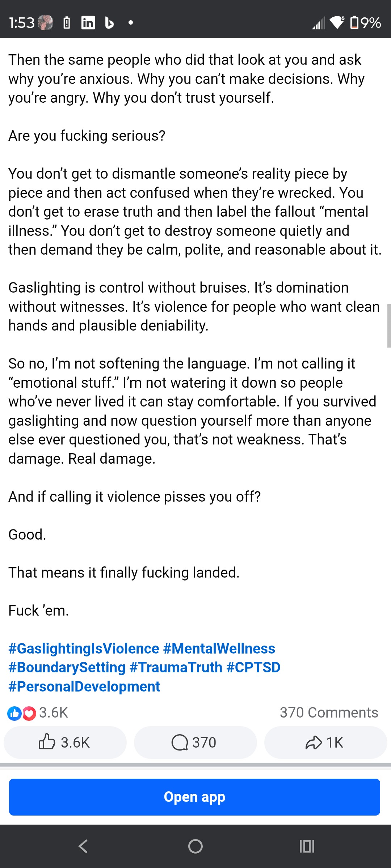Image resolution: width=391 pixels, height=868 pixels.
Task: Tap the thumbs-up Like button
Action: pos(65,743)
